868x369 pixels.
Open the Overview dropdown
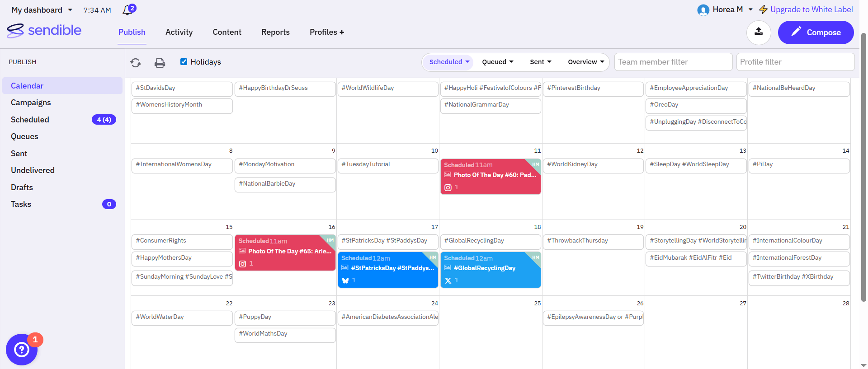[x=586, y=62]
